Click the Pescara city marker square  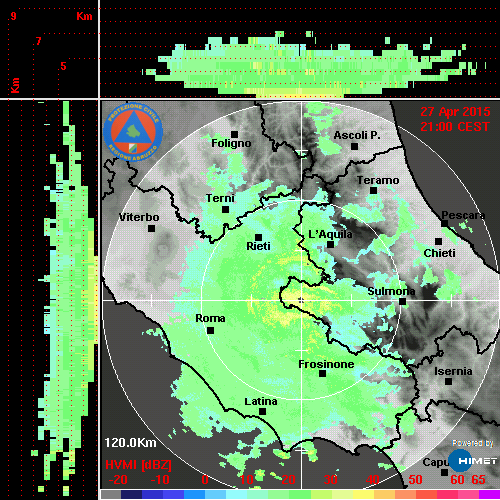point(444,223)
